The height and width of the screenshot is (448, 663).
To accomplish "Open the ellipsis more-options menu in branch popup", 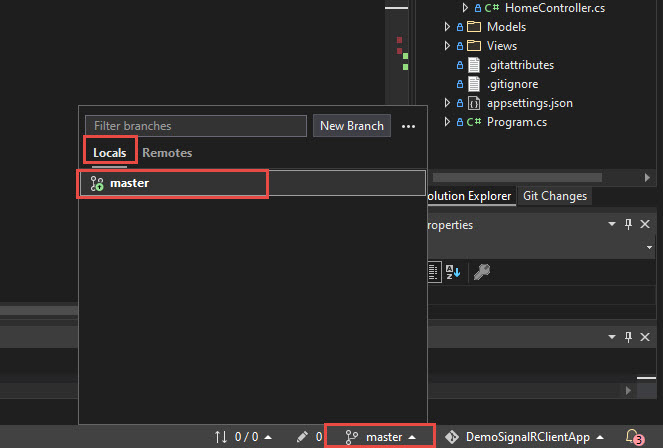I will [x=408, y=126].
